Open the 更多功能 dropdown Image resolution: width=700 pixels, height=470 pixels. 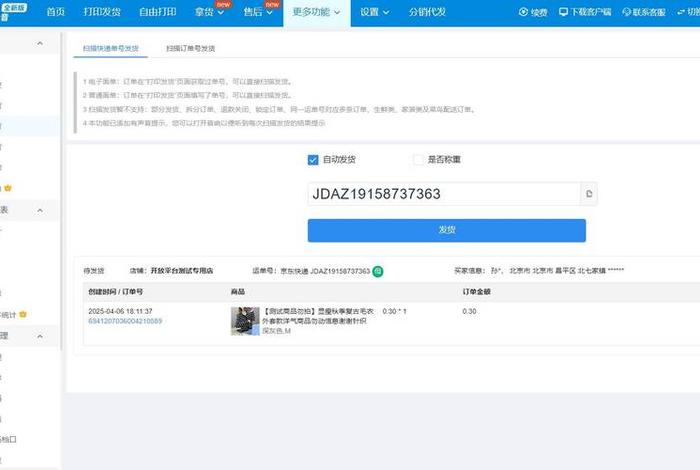click(316, 12)
